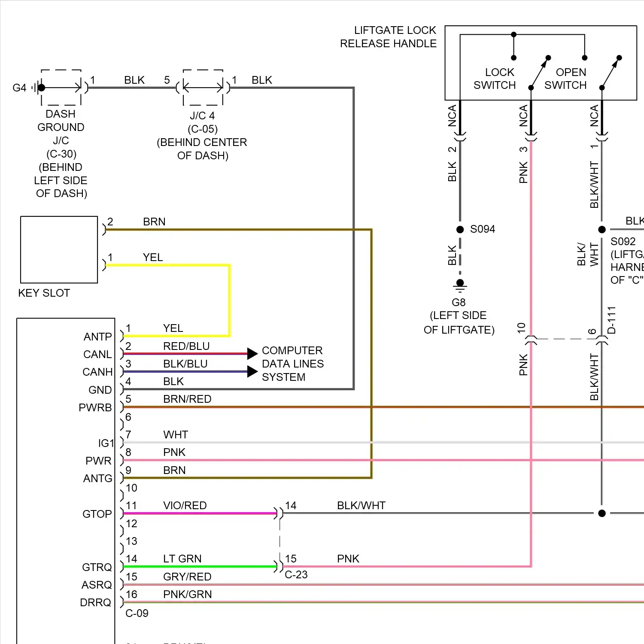Image resolution: width=644 pixels, height=644 pixels.
Task: Click the LIFTGATE LOCK RELEASE HANDLE label
Action: click(x=388, y=37)
